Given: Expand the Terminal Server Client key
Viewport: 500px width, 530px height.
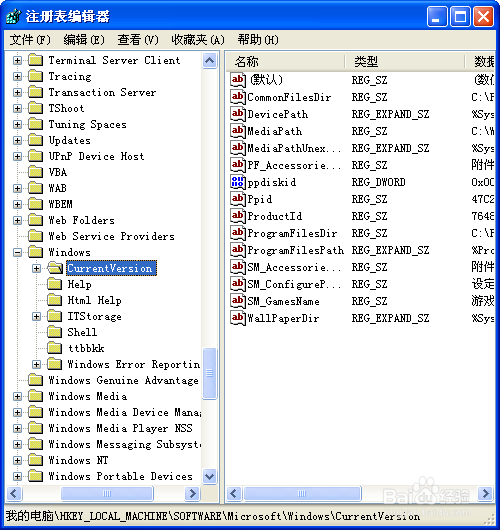Looking at the screenshot, I should pos(17,61).
